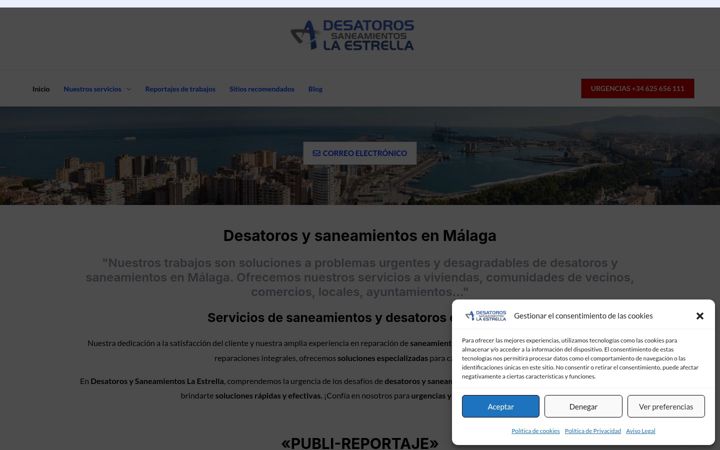
Task: Open the Inicio menu item
Action: coord(41,89)
